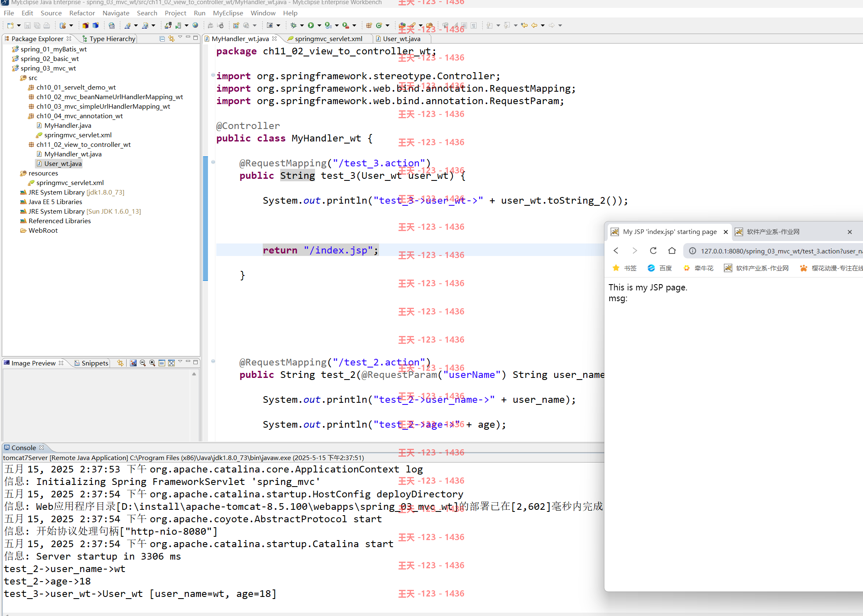Select springmvc_servlet.xml under resources

pos(70,183)
